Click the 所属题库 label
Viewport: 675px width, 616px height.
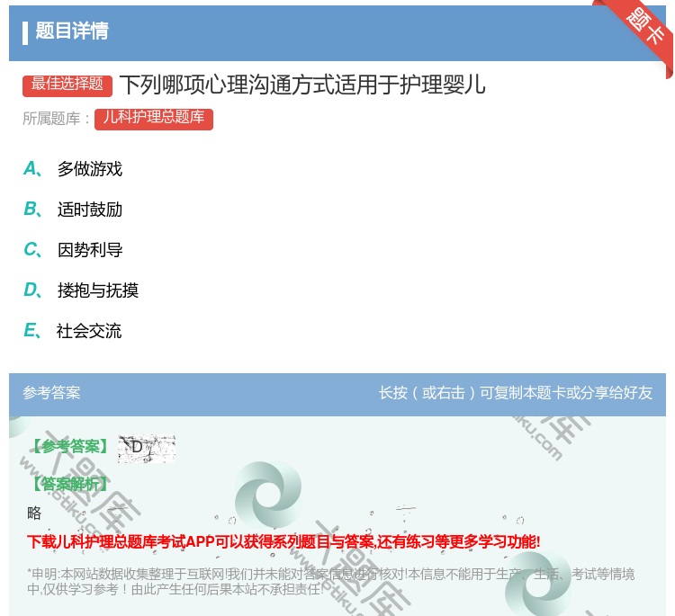(x=56, y=119)
